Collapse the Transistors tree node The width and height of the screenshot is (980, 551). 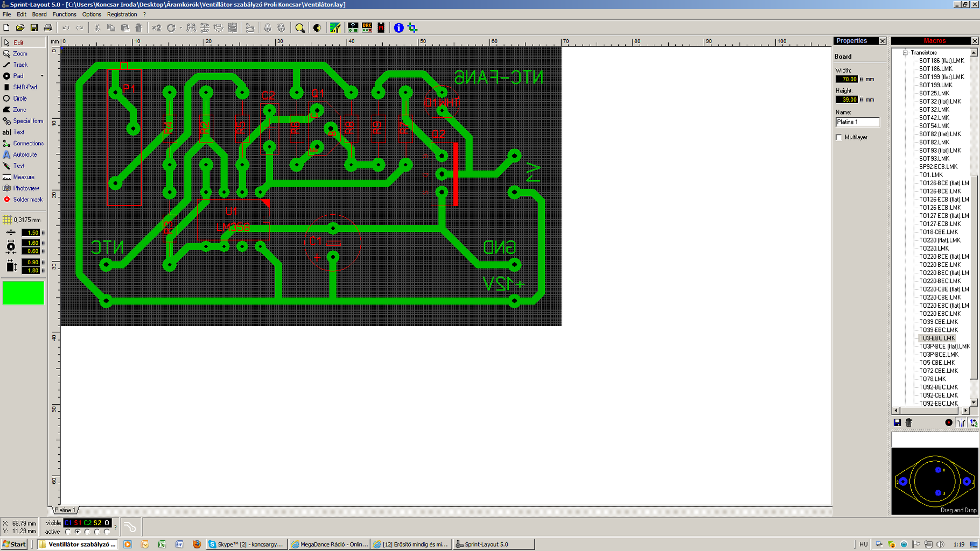(x=906, y=53)
